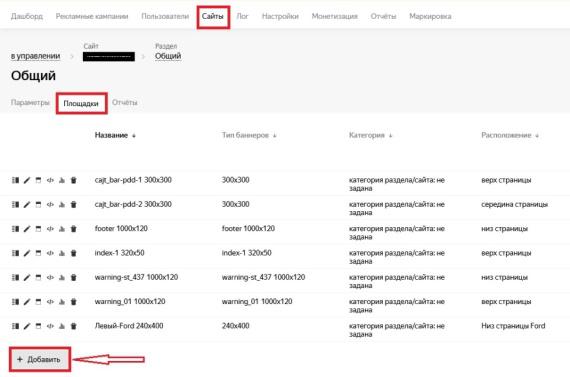Show embed code for footer 1000x120
This screenshot has width=570, height=377.
(50, 229)
